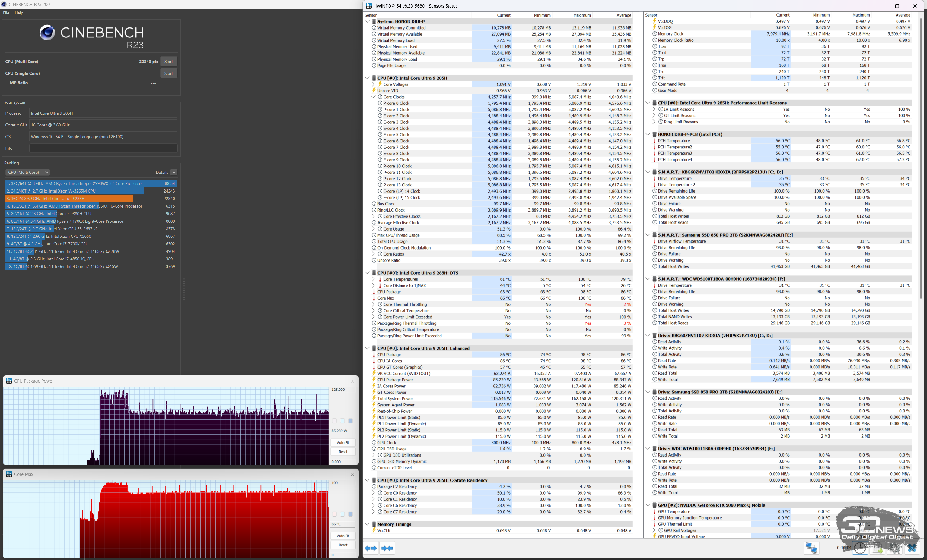Collapse the C-State Residency group
Screen dimensions: 927x560
367,480
